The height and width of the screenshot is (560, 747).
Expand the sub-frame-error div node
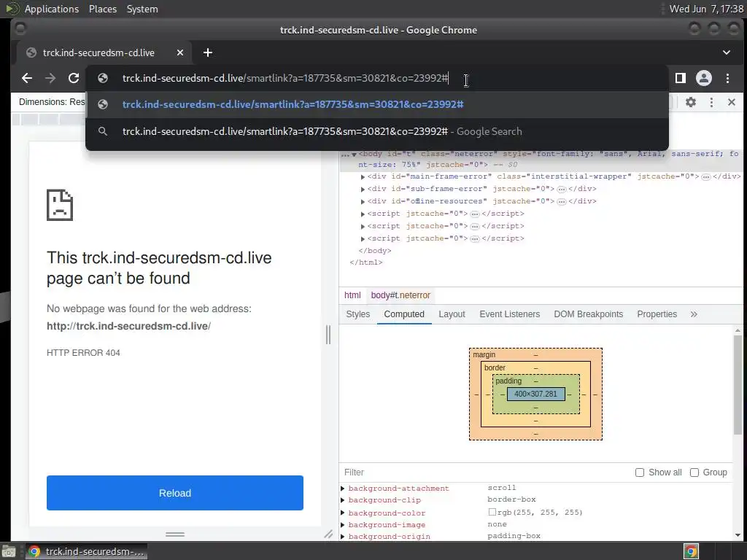[363, 189]
